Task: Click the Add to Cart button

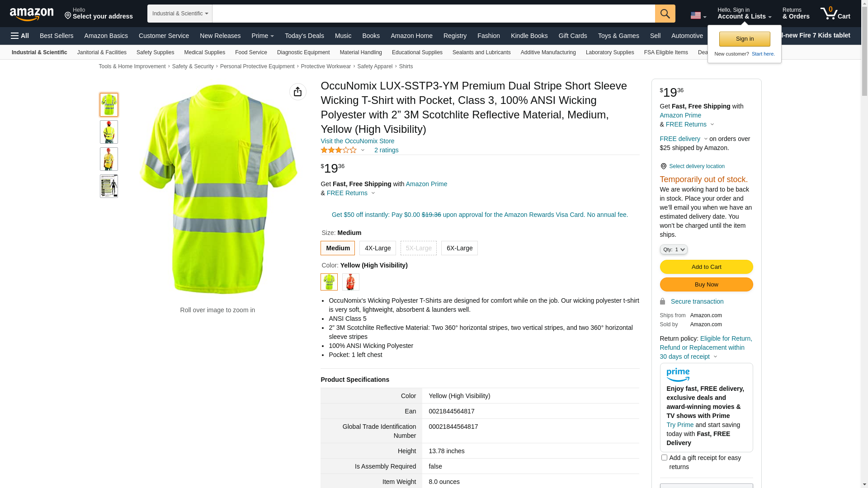Action: (706, 267)
